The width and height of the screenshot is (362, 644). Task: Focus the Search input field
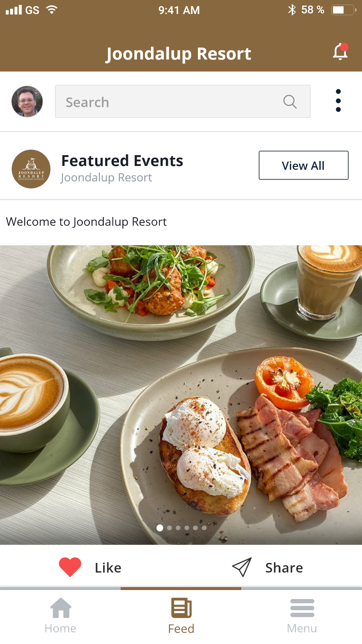[183, 101]
